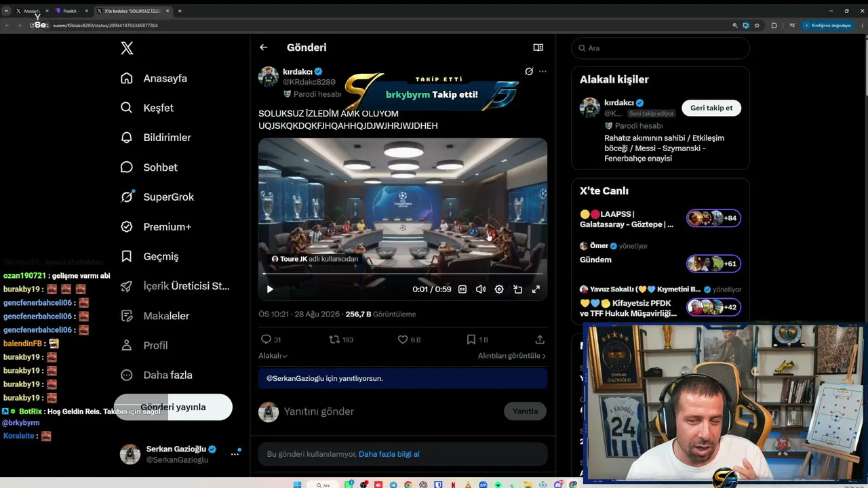Open Anasayfa in the X sidebar

point(154,79)
